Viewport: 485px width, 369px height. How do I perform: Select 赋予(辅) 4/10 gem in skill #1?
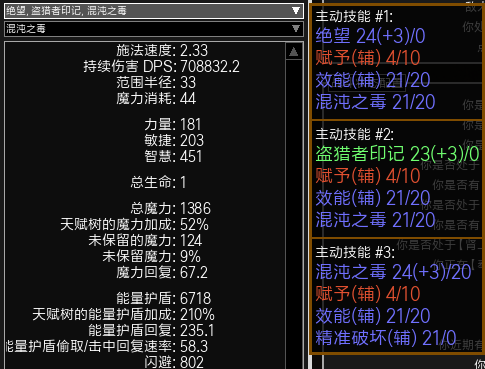pos(368,58)
